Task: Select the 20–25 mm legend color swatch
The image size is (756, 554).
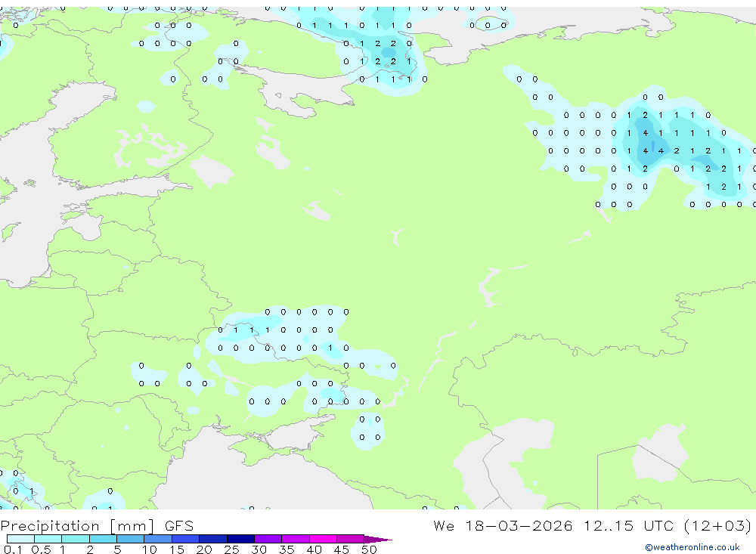Action: 213,539
